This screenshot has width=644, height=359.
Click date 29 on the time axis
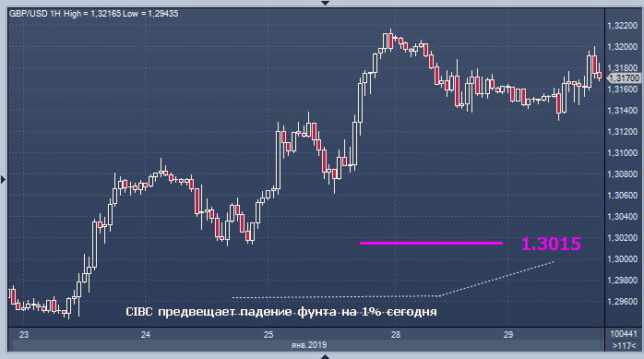point(508,335)
